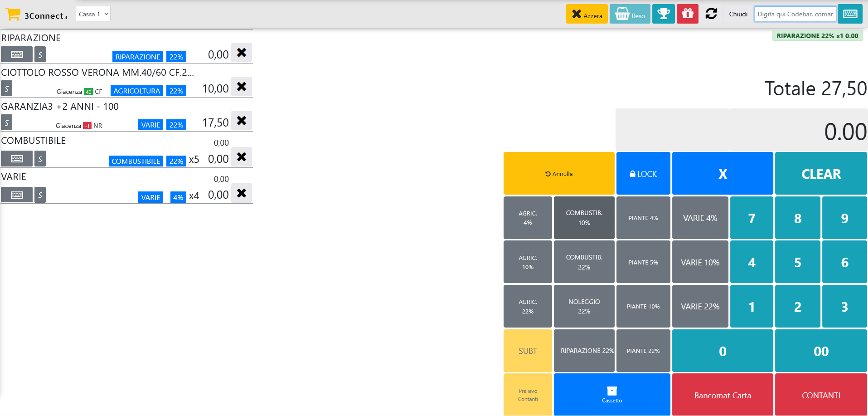The image size is (868, 416).
Task: Expand the Cassa 1 dropdown
Action: (x=93, y=14)
